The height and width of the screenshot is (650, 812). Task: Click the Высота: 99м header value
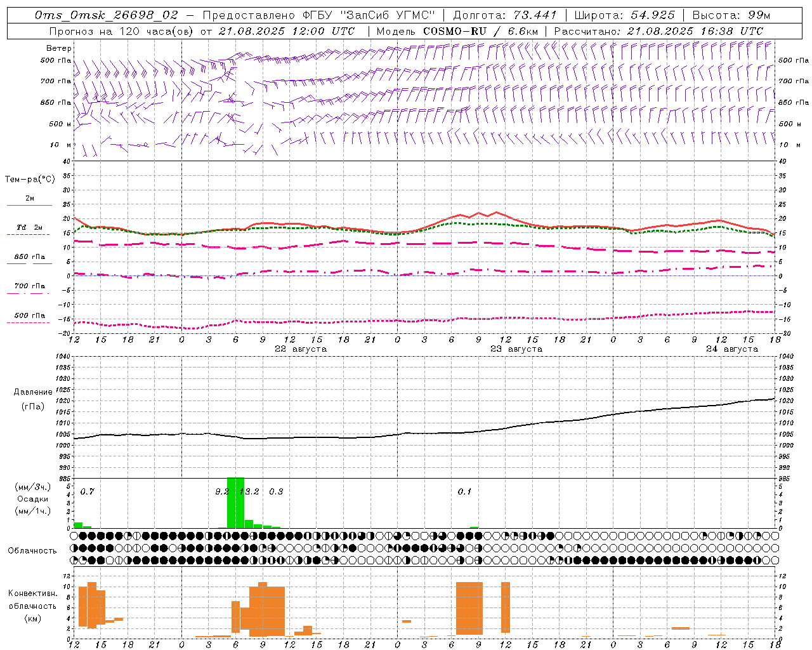(731, 15)
